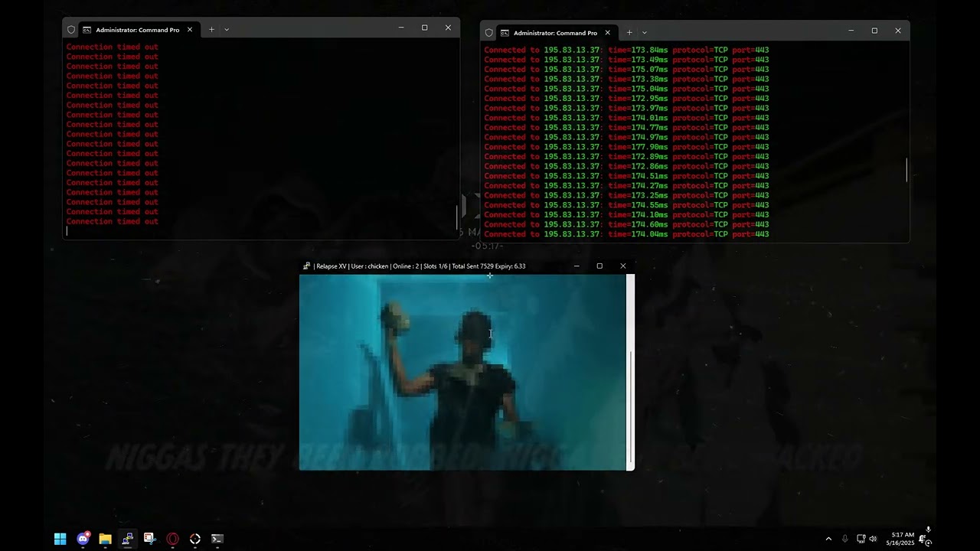Show hidden system tray icons
980x551 pixels.
(828, 539)
